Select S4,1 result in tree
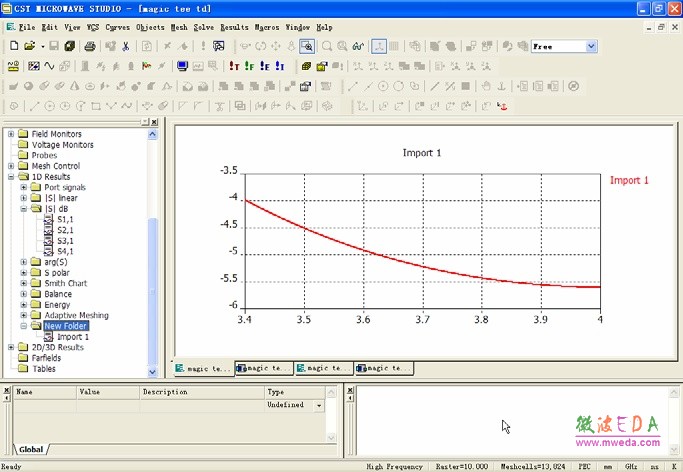 click(x=65, y=251)
